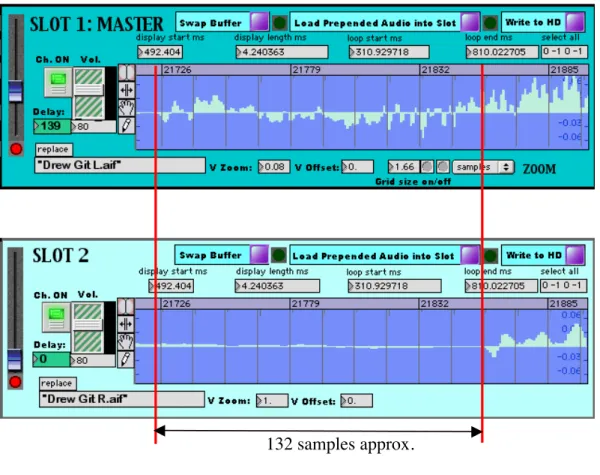The height and width of the screenshot is (475, 600).
Task: Click V Offset value in Slot 2
Action: [356, 401]
